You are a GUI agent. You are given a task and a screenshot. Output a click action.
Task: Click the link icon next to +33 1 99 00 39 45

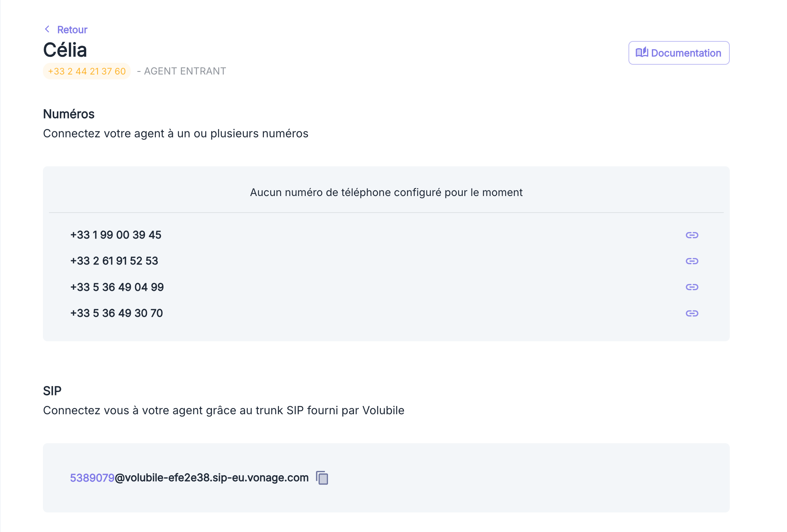coord(693,235)
